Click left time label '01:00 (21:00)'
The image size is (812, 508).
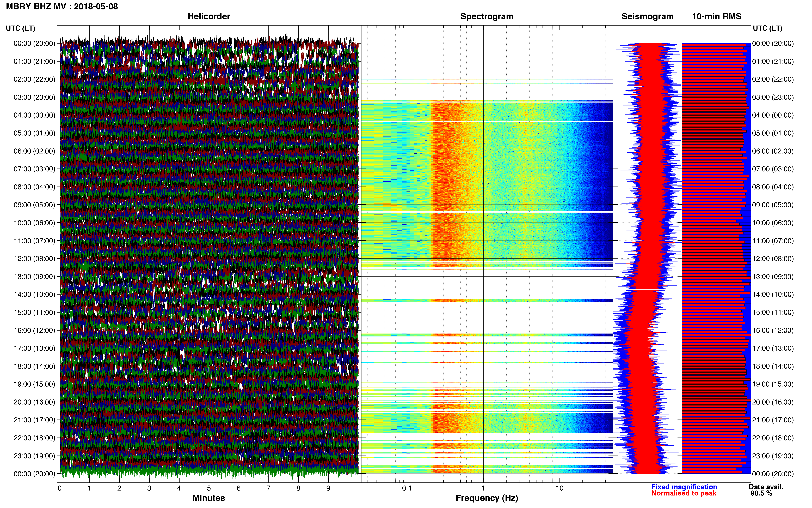point(34,62)
